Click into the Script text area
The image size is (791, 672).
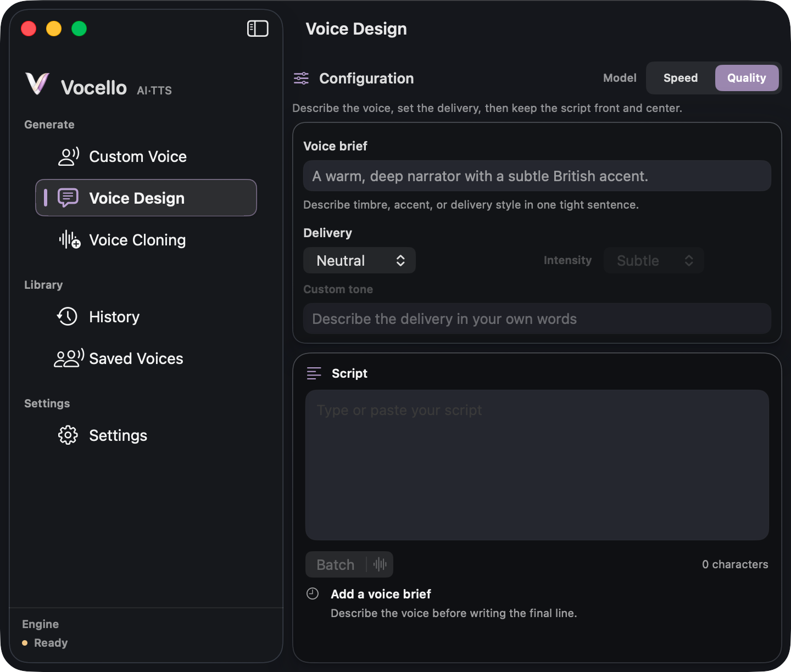[x=537, y=465]
